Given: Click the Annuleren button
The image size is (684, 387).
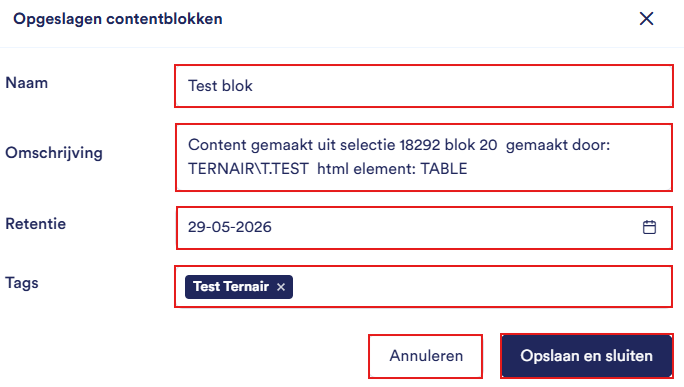Looking at the screenshot, I should 425,356.
